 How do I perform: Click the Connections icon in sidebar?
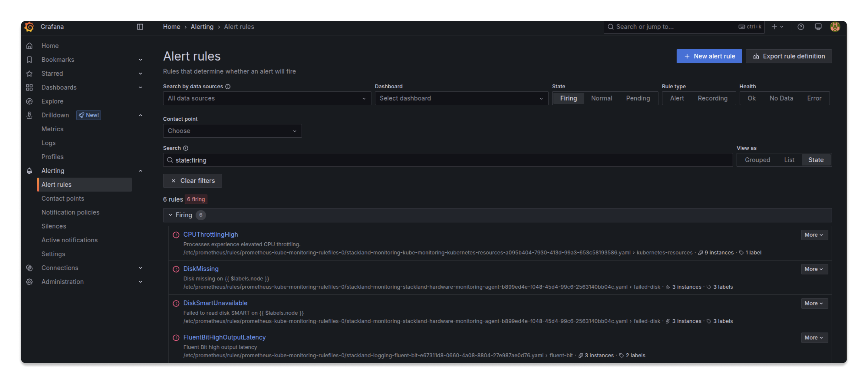pyautogui.click(x=29, y=268)
